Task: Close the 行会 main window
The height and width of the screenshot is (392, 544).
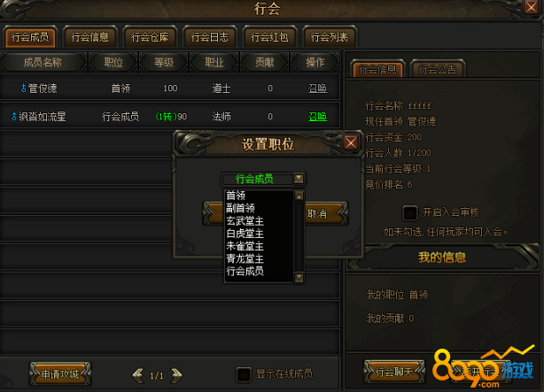Action: (532, 7)
